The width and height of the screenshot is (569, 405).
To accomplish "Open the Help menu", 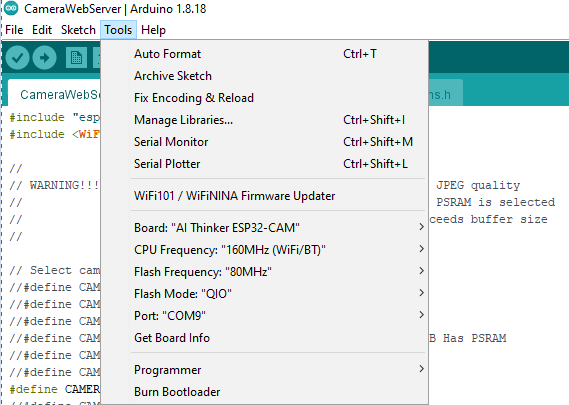I will pos(153,30).
